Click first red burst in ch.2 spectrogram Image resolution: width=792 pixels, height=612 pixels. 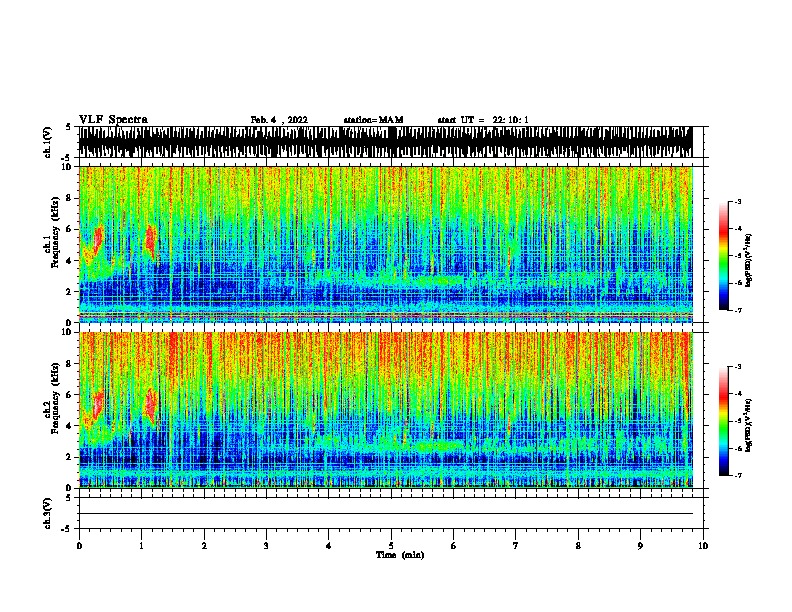pos(97,404)
